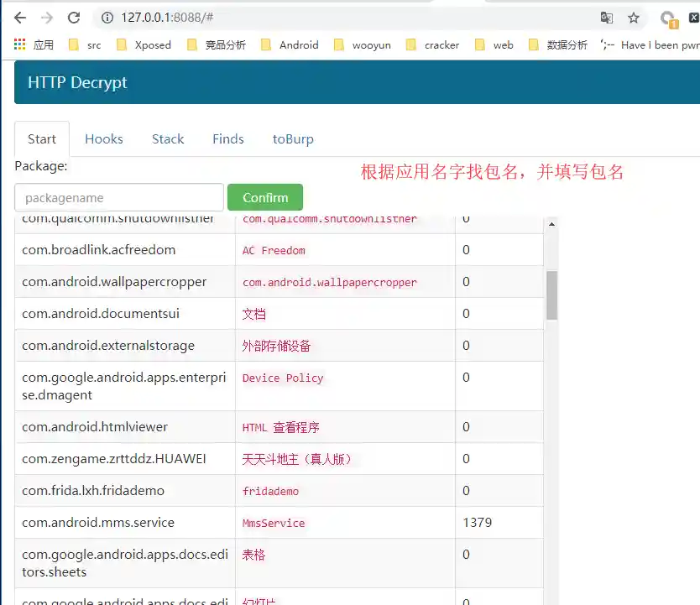Switch to the Hooks tab
700x605 pixels.
pyautogui.click(x=104, y=139)
